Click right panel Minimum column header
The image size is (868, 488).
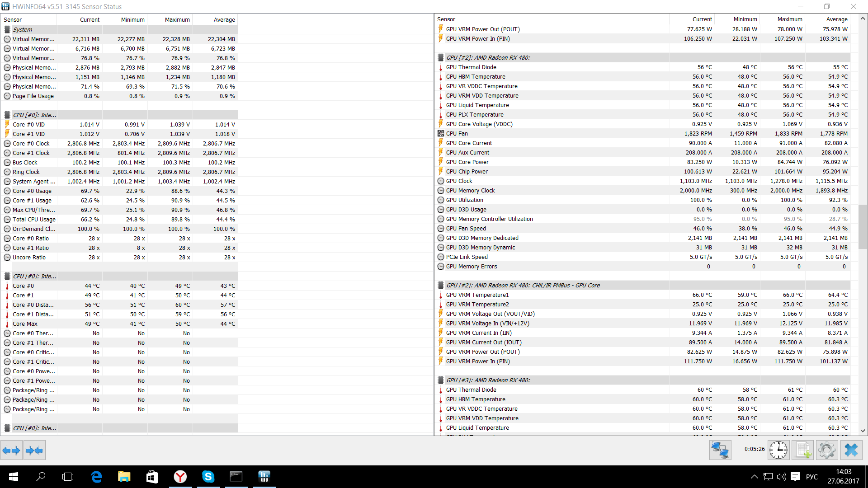(x=737, y=19)
